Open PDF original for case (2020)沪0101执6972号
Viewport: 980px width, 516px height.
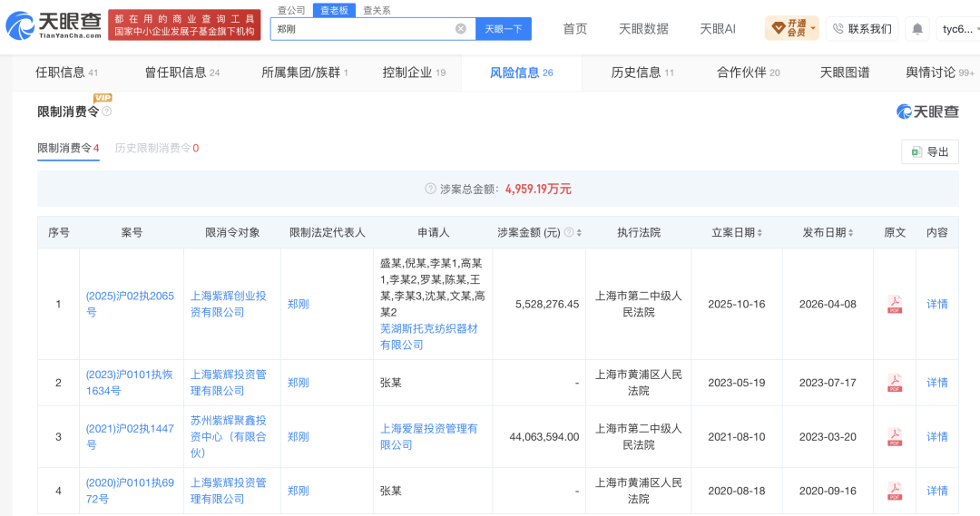click(x=895, y=491)
